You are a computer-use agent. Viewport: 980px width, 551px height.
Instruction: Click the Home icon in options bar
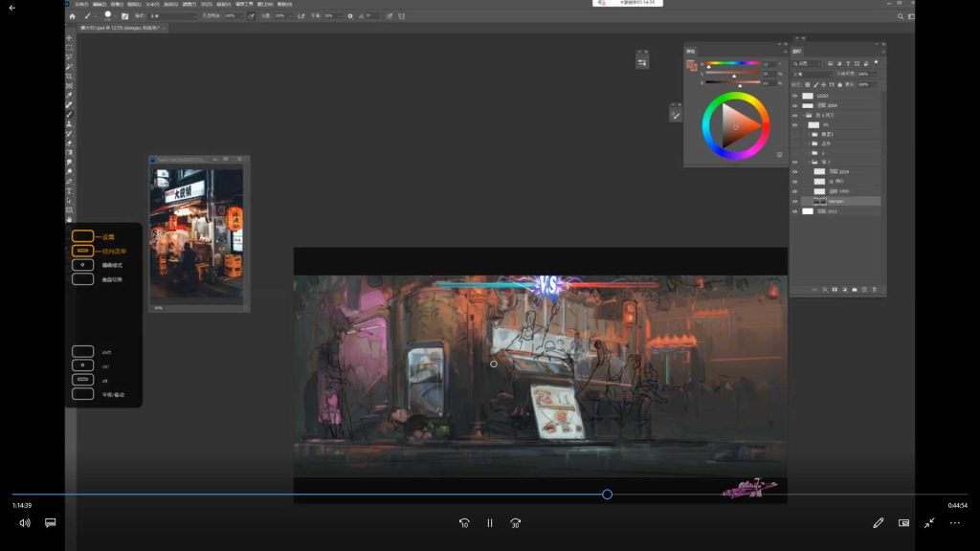pos(72,16)
